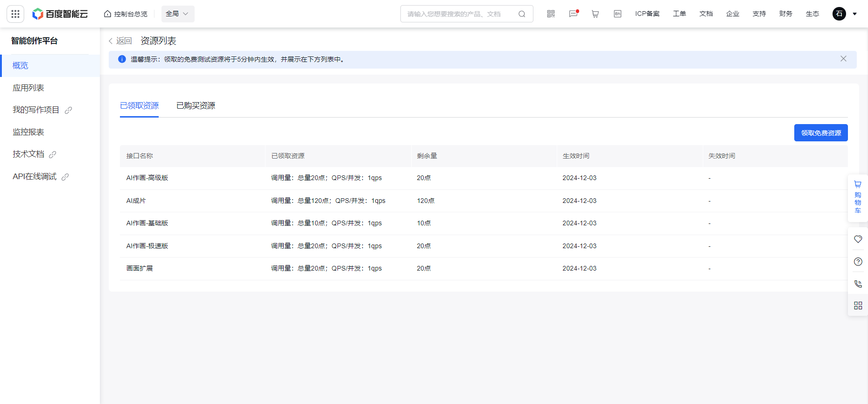Click the external link icon beside 技术文档
Viewport: 868px width, 404px height.
click(53, 154)
